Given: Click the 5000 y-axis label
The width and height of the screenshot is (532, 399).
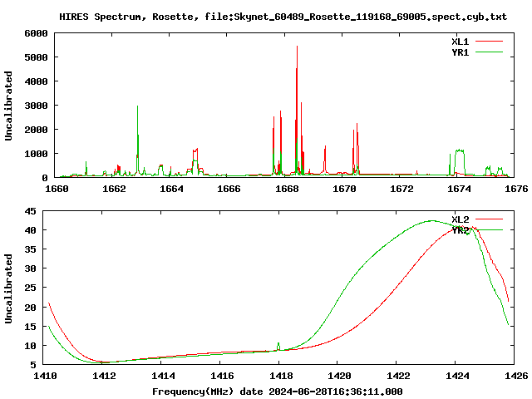Looking at the screenshot, I should [x=36, y=57].
